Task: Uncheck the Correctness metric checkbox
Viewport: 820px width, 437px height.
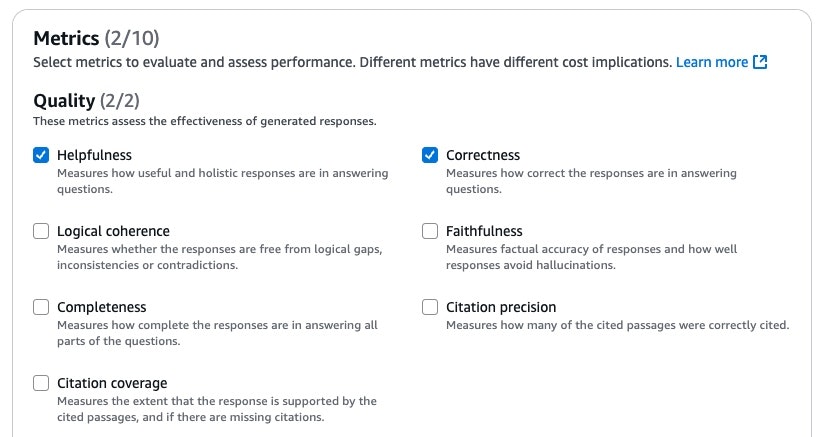Action: tap(430, 155)
